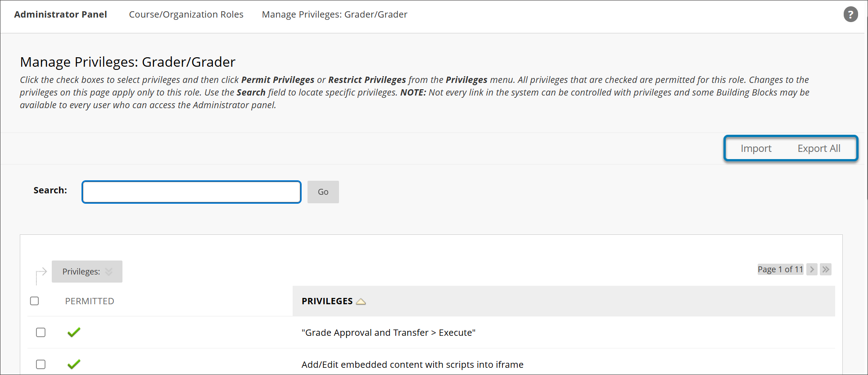This screenshot has width=868, height=375.
Task: Jump to the last page of privileges
Action: coord(826,269)
